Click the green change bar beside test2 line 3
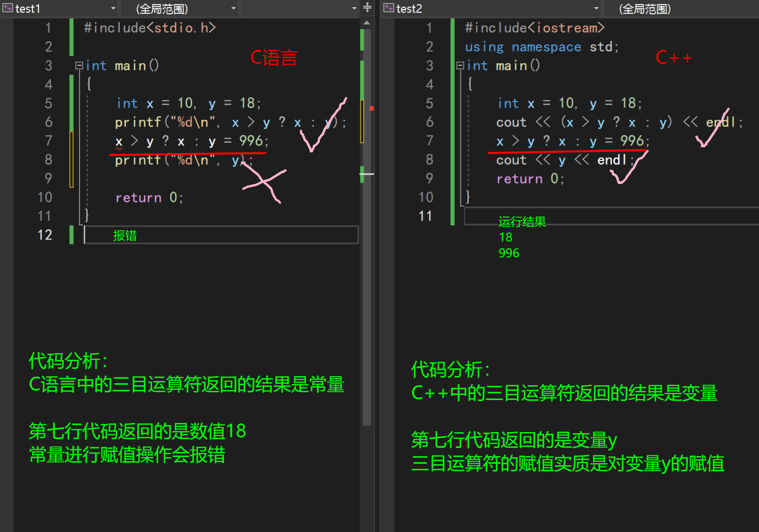The height and width of the screenshot is (532, 759). point(452,65)
